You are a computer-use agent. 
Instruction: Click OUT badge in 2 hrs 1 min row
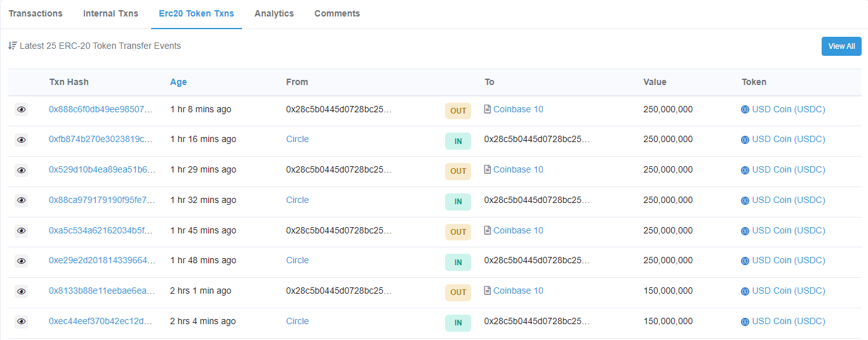click(x=458, y=292)
